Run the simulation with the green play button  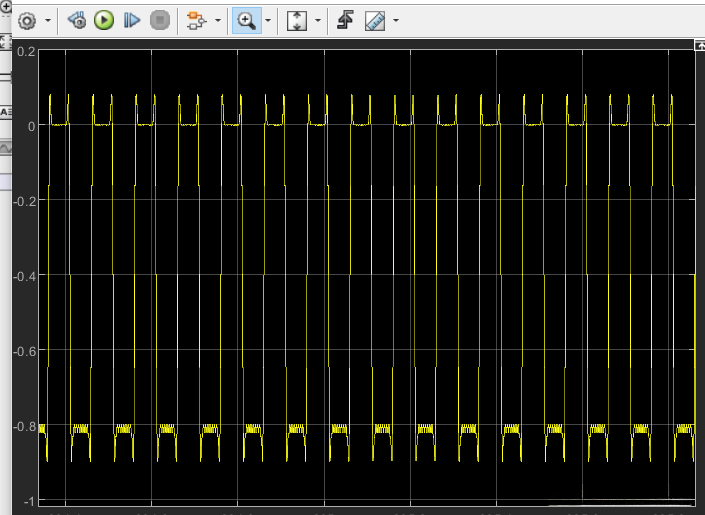click(104, 20)
